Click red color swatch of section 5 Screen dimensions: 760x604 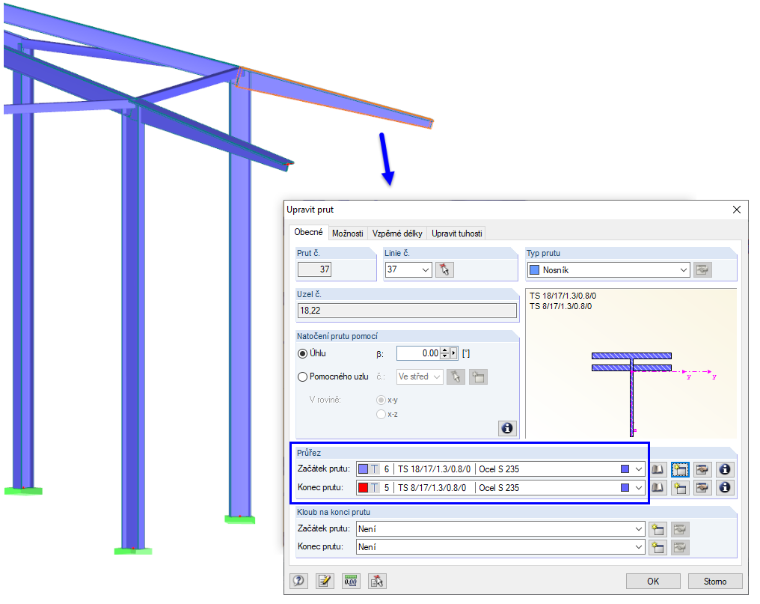363,488
